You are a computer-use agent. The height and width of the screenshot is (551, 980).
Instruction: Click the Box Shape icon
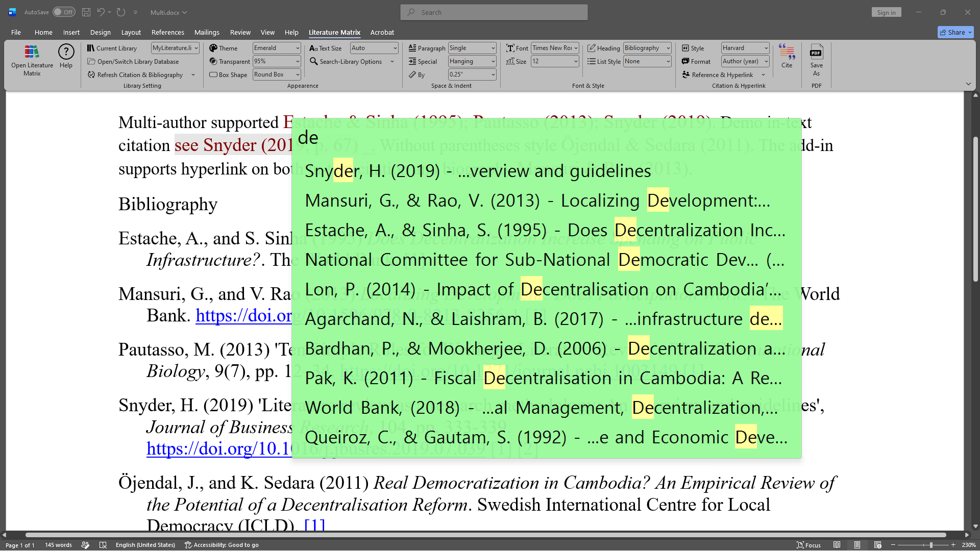213,74
